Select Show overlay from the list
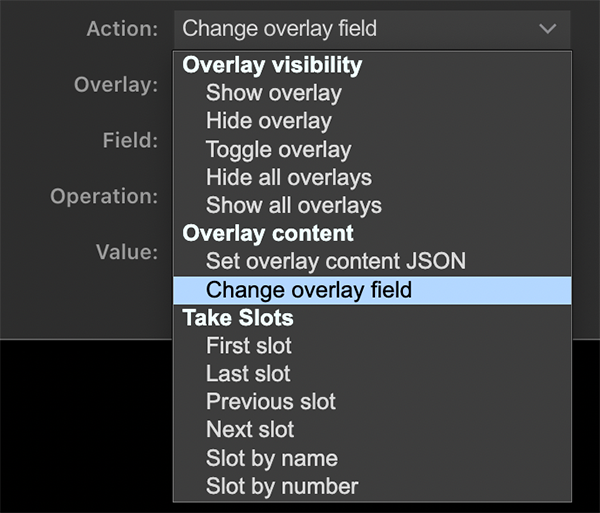The image size is (600, 513). coord(273,93)
